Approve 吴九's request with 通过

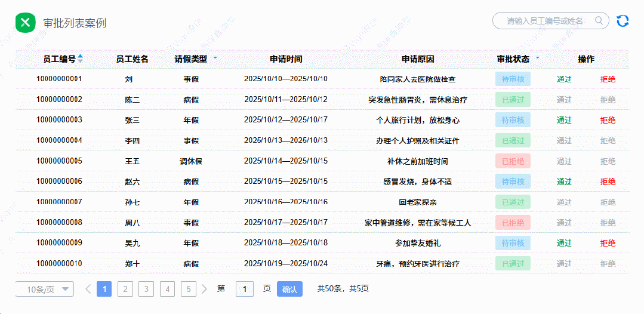tap(564, 244)
